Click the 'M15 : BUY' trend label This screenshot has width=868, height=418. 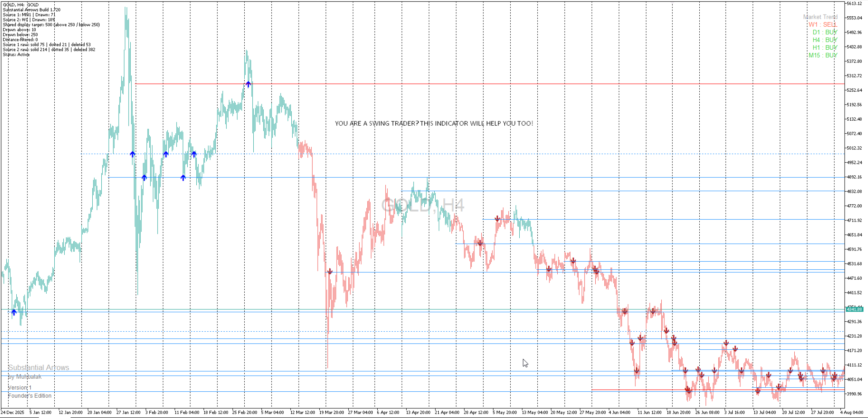coord(823,55)
